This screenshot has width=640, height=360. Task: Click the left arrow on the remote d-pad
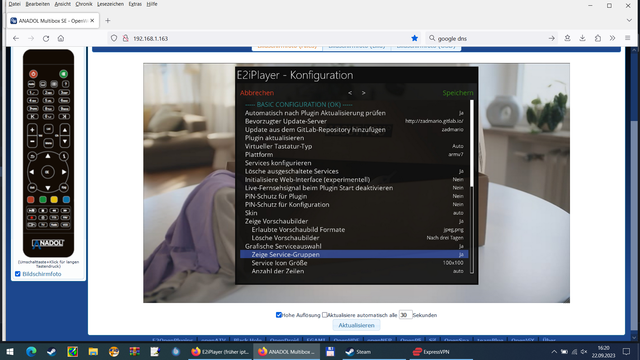coord(32,172)
